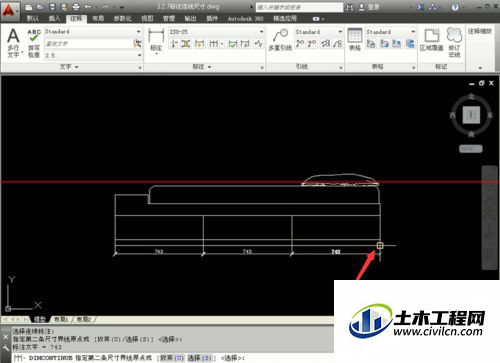
Task: Expand the 标注 panel title
Action: coord(202,67)
